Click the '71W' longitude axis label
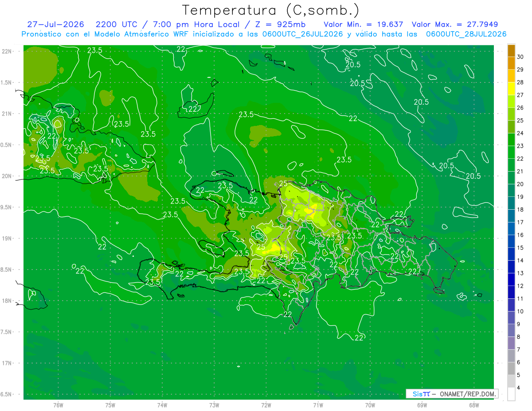This screenshot has width=532, height=411. pos(318,405)
